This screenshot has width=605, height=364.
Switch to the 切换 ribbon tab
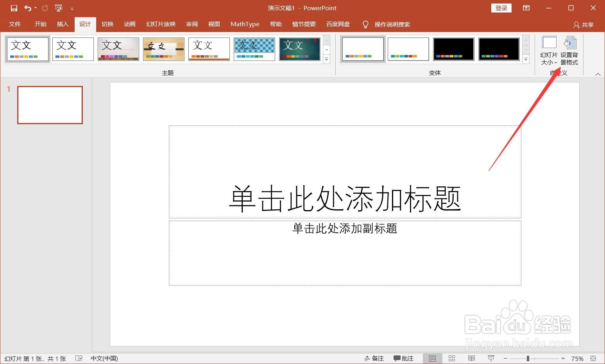[107, 24]
